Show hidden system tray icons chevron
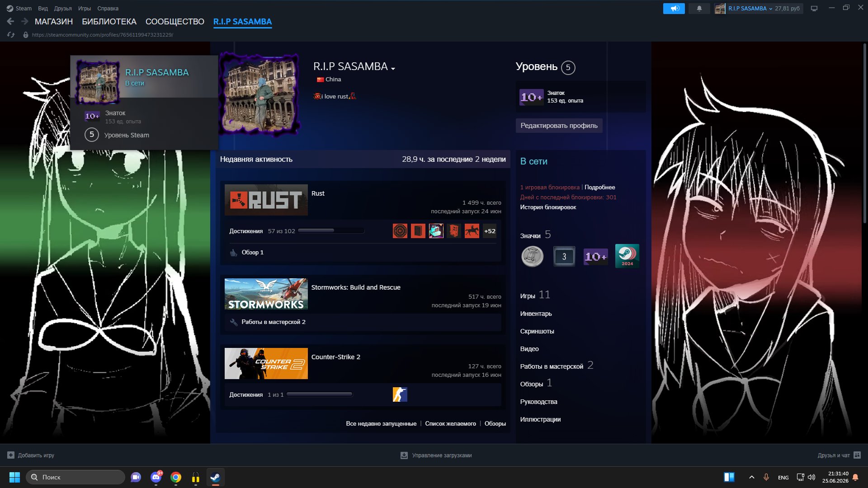This screenshot has width=868, height=488. click(751, 477)
